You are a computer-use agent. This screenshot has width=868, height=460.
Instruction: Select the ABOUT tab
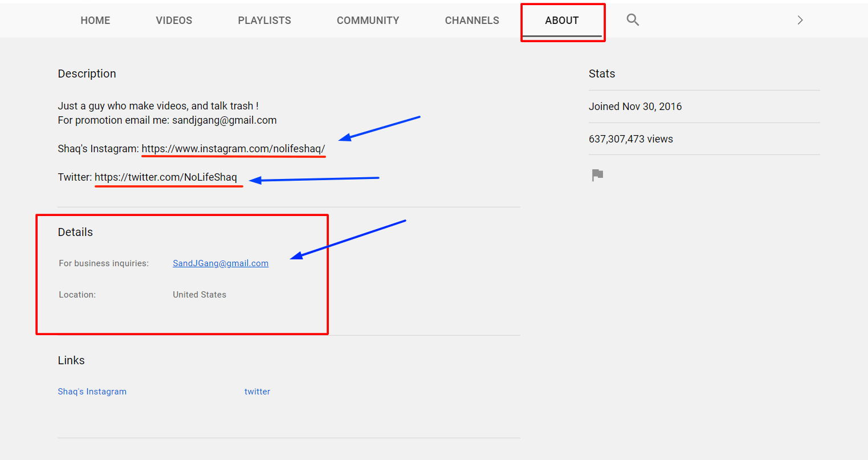[562, 20]
